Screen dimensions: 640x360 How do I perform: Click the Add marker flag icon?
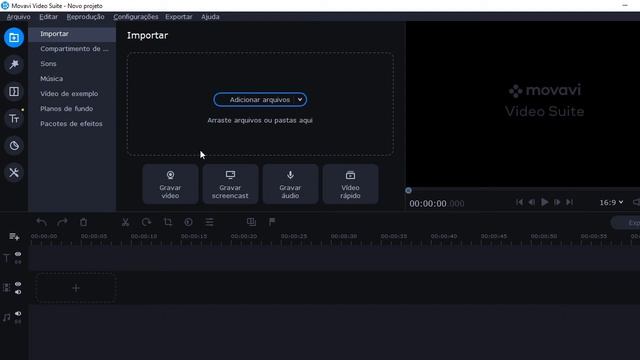[x=272, y=222]
